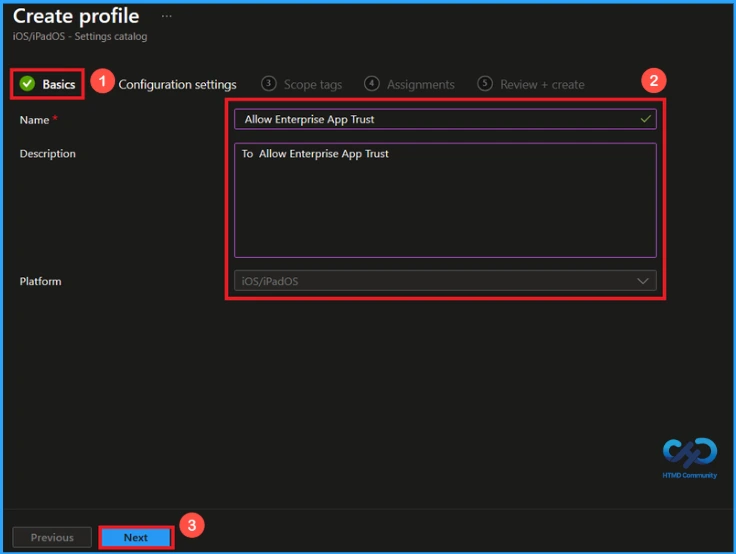Click the Previous button
Viewport: 736px width, 554px height.
[x=52, y=538]
